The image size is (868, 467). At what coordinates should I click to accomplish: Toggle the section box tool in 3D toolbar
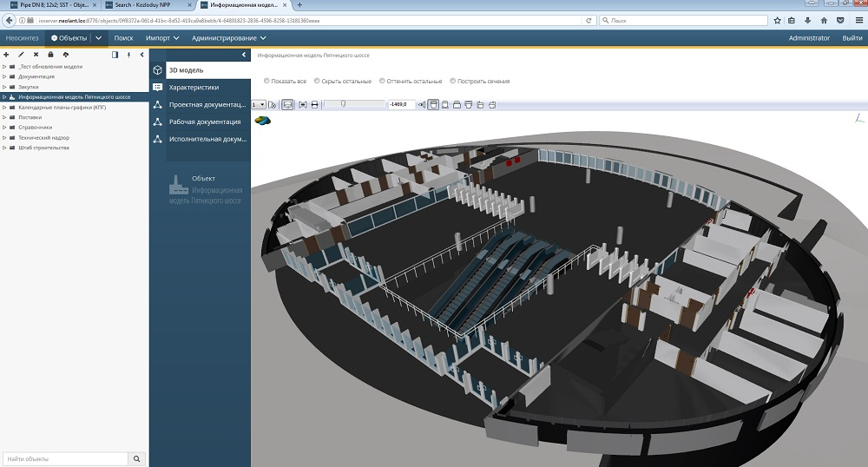tap(287, 104)
